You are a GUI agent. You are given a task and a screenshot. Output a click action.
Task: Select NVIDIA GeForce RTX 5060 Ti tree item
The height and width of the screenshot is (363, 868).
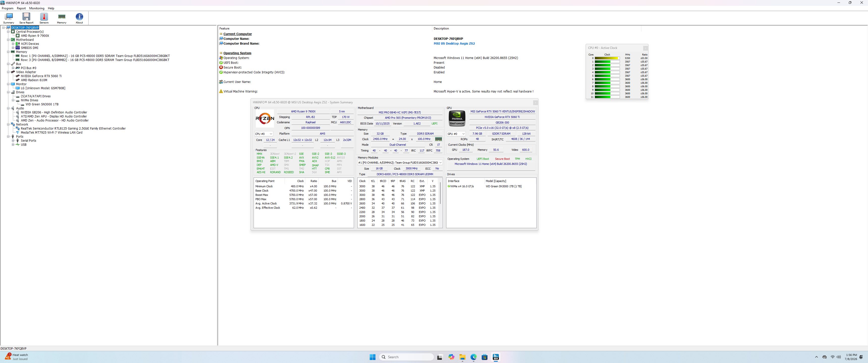coord(41,76)
